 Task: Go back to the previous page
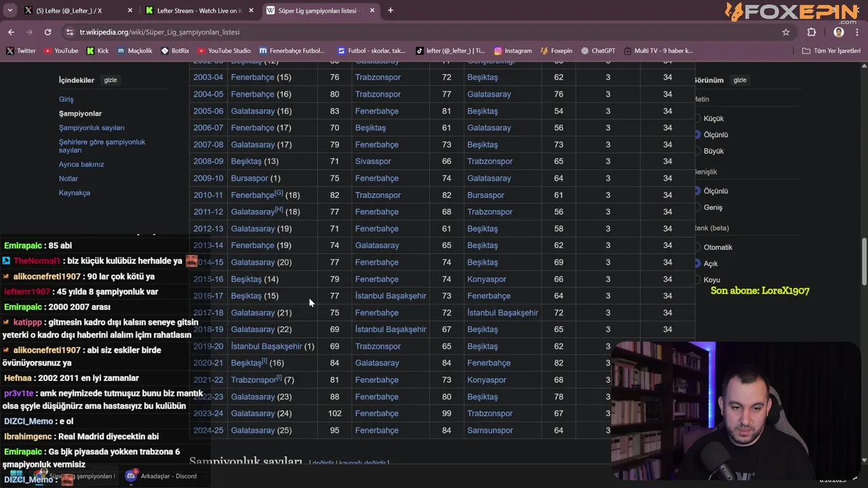(11, 32)
